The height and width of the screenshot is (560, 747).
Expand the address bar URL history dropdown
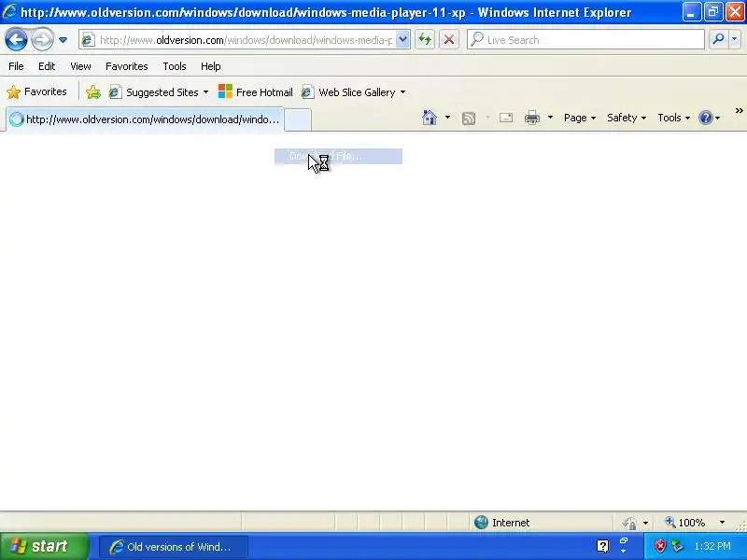tap(402, 40)
